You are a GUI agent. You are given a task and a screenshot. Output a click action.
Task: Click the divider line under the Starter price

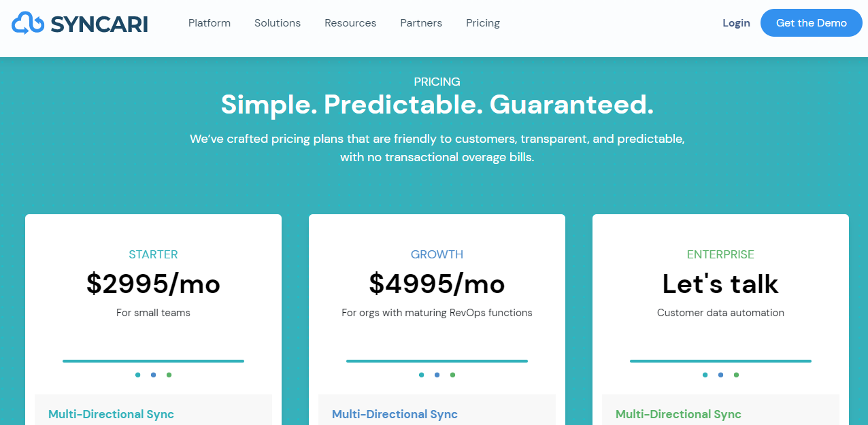pos(153,361)
